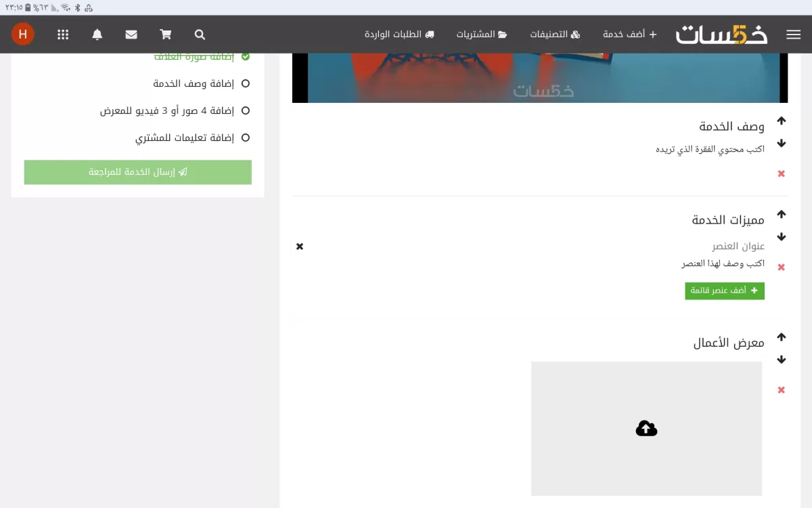Click the cloud upload icon in gallery
Screen dimensions: 812x508
click(x=646, y=428)
